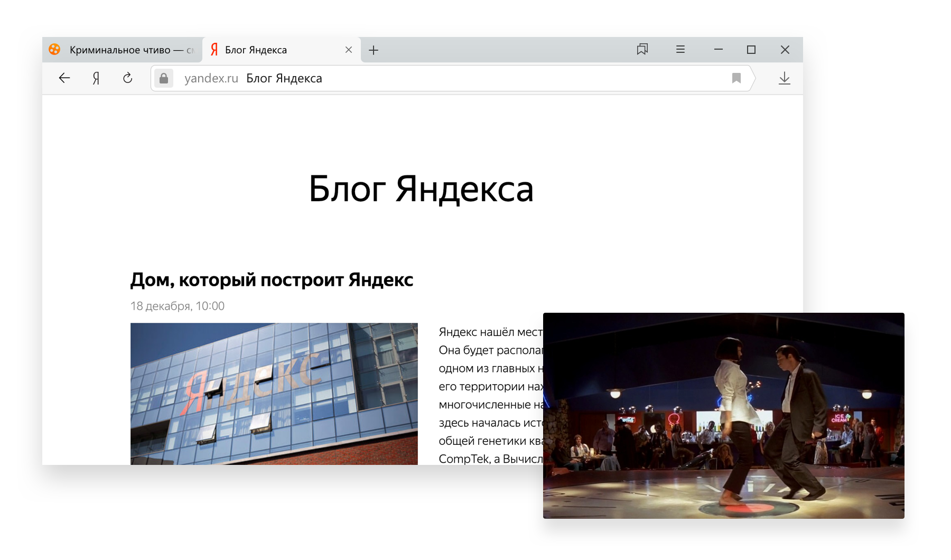Bookmark this page using the address bar flag

coord(736,78)
